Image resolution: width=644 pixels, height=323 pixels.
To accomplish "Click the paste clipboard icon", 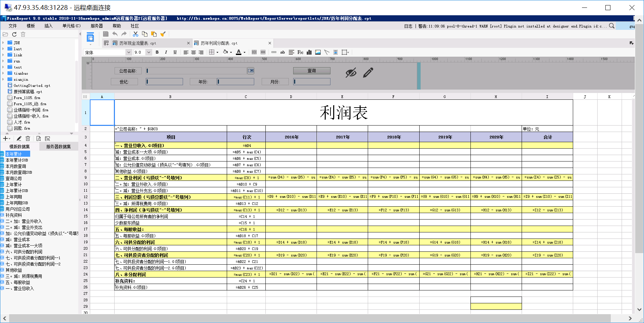I will (x=154, y=34).
